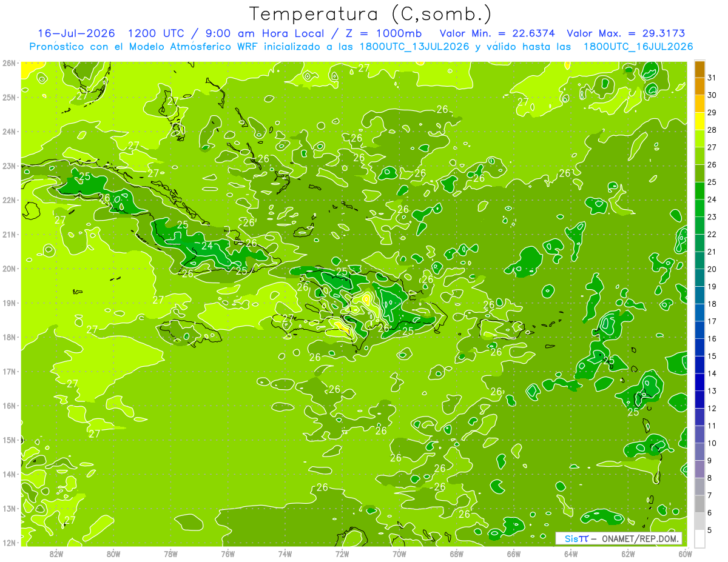The width and height of the screenshot is (728, 562).
Task: Select the date text "16-Jul-2026"
Action: point(78,33)
